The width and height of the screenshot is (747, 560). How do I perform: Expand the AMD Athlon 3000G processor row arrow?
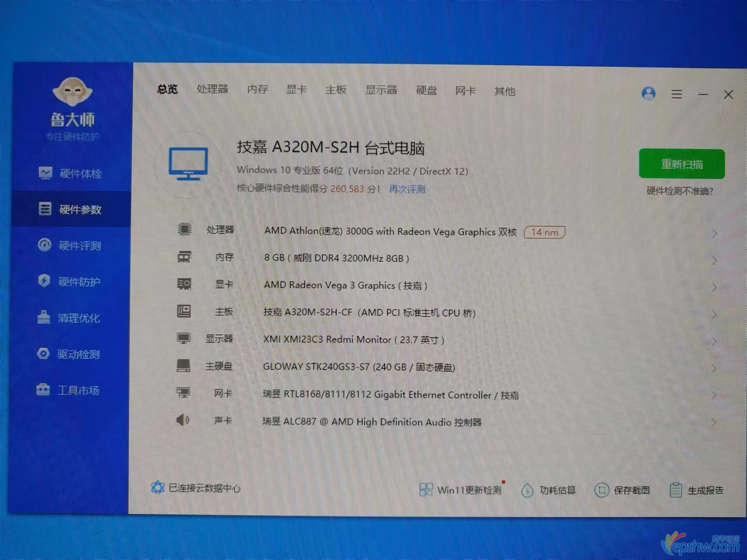tap(714, 234)
